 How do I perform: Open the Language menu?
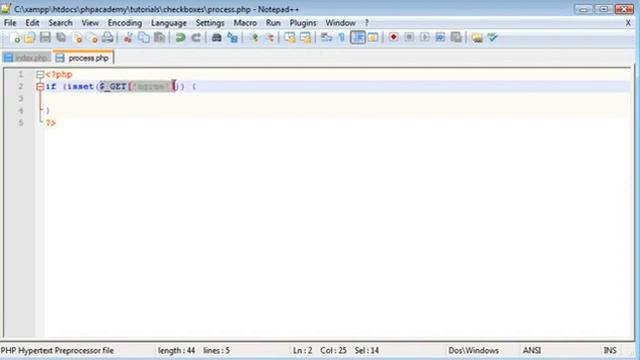[x=169, y=23]
